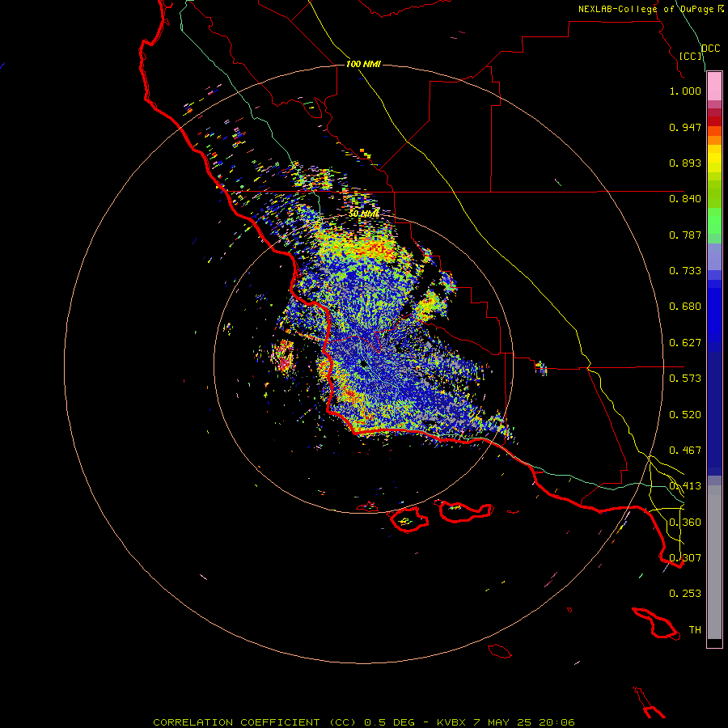Select the 0.733 scale label
The height and width of the screenshot is (728, 728).
685,271
